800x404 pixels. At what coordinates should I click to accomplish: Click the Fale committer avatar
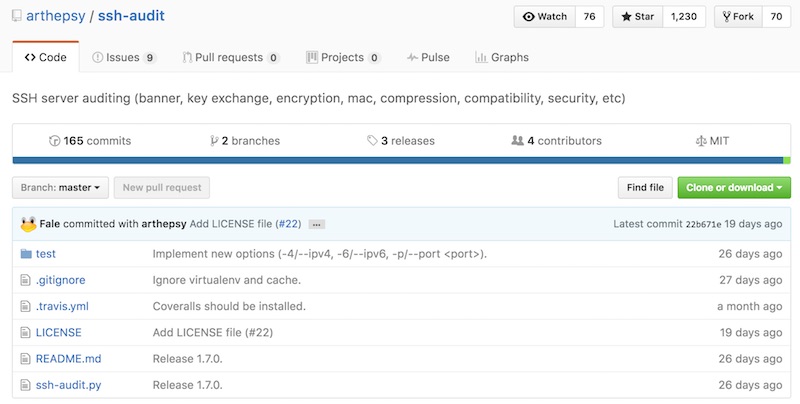tap(28, 223)
